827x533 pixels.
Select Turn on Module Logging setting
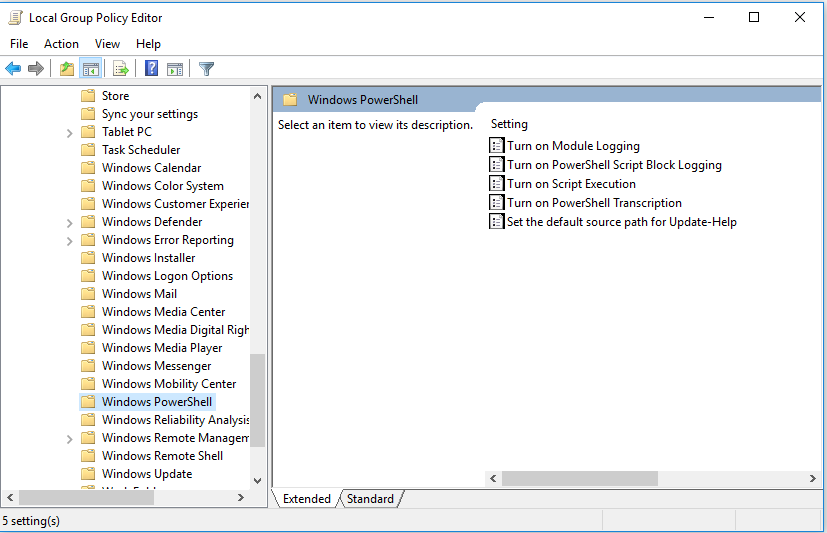tap(573, 146)
